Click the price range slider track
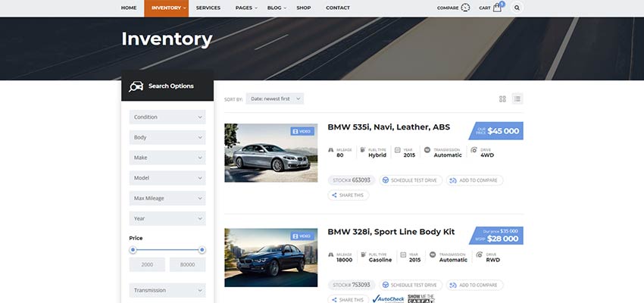Viewport: 644px width, 303px height. tap(167, 250)
